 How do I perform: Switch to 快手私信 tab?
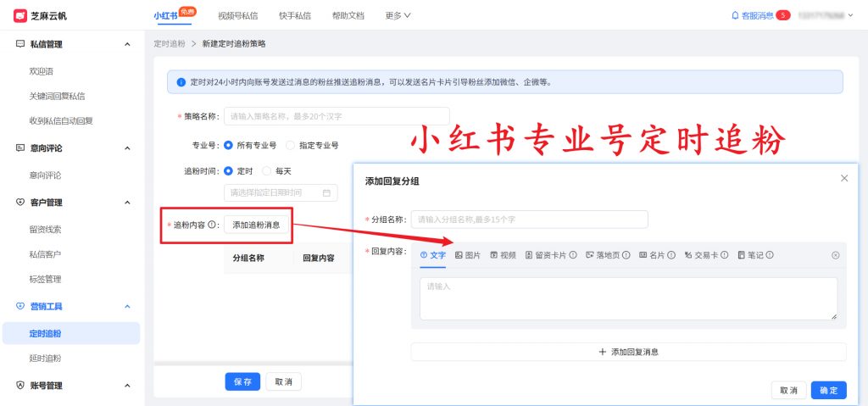click(295, 15)
